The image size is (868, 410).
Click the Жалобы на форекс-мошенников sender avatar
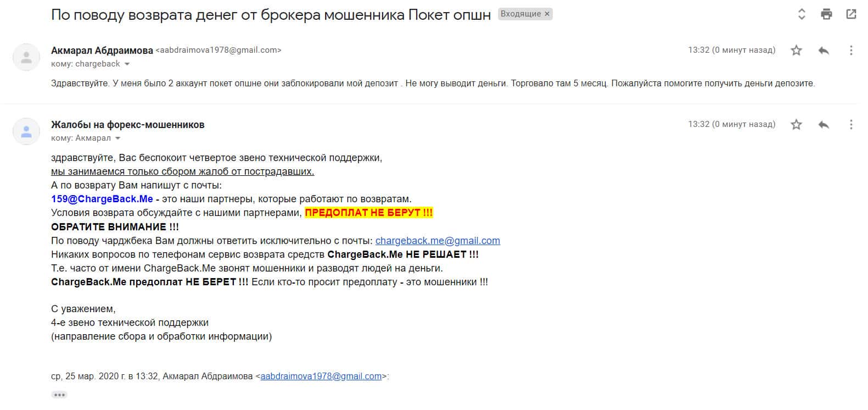26,131
